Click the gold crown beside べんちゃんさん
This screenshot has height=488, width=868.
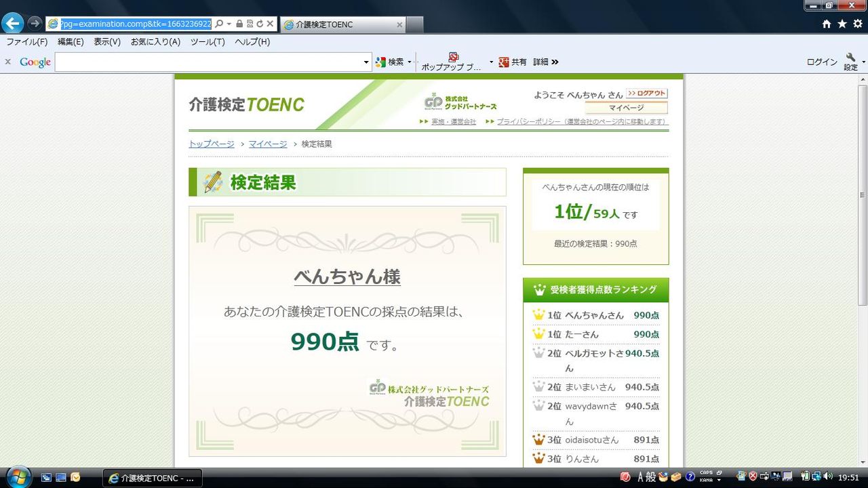pos(539,314)
